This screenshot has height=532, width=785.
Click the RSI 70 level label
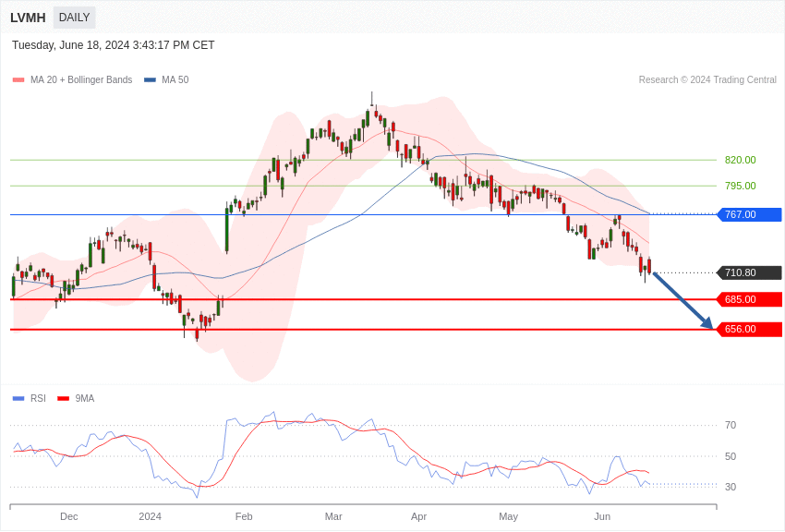(731, 425)
